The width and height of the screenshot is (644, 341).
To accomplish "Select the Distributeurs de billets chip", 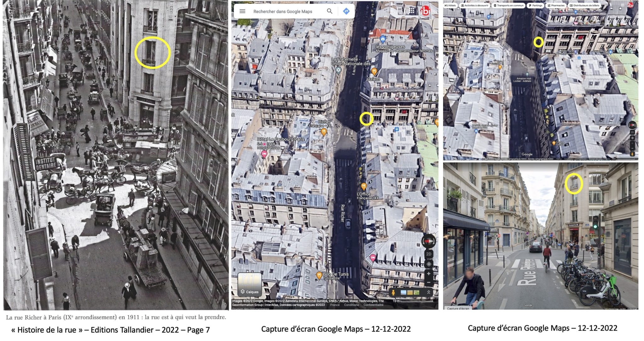I will click(x=585, y=5).
